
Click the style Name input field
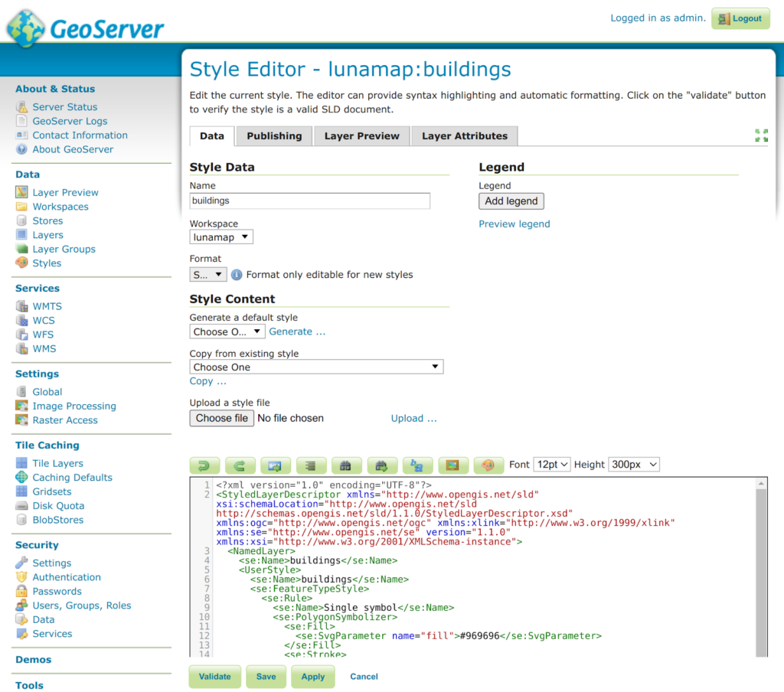[309, 201]
